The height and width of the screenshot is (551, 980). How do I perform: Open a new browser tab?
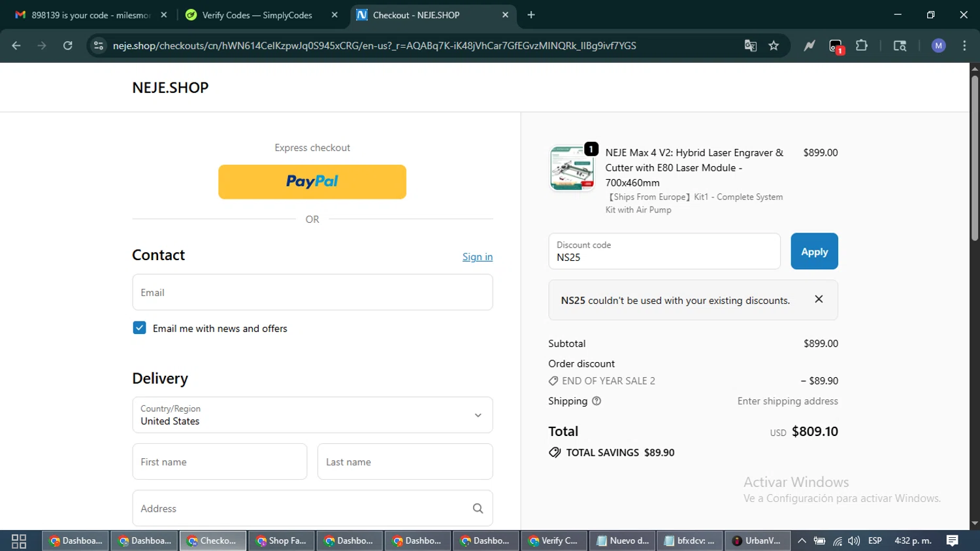pos(531,15)
